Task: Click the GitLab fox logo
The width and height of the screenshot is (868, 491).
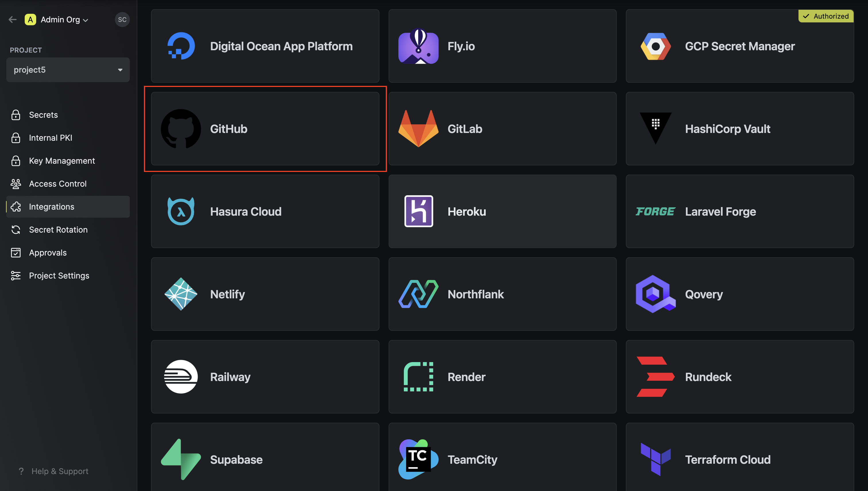Action: [418, 128]
